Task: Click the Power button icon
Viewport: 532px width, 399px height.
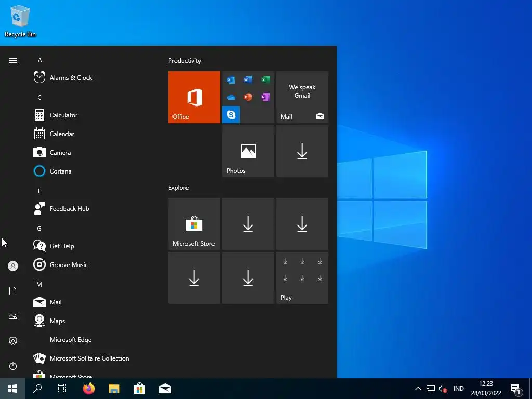Action: click(x=13, y=366)
